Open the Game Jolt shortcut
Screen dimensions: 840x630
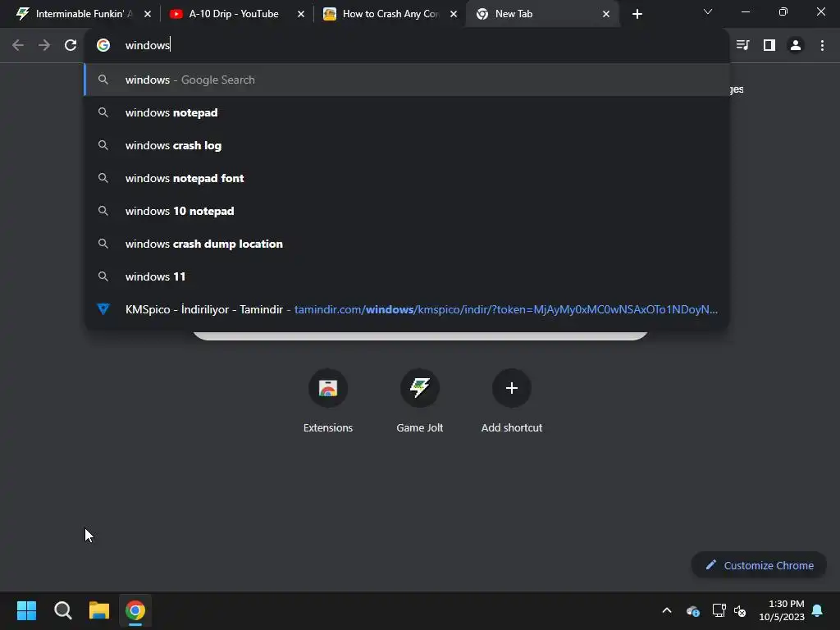419,401
